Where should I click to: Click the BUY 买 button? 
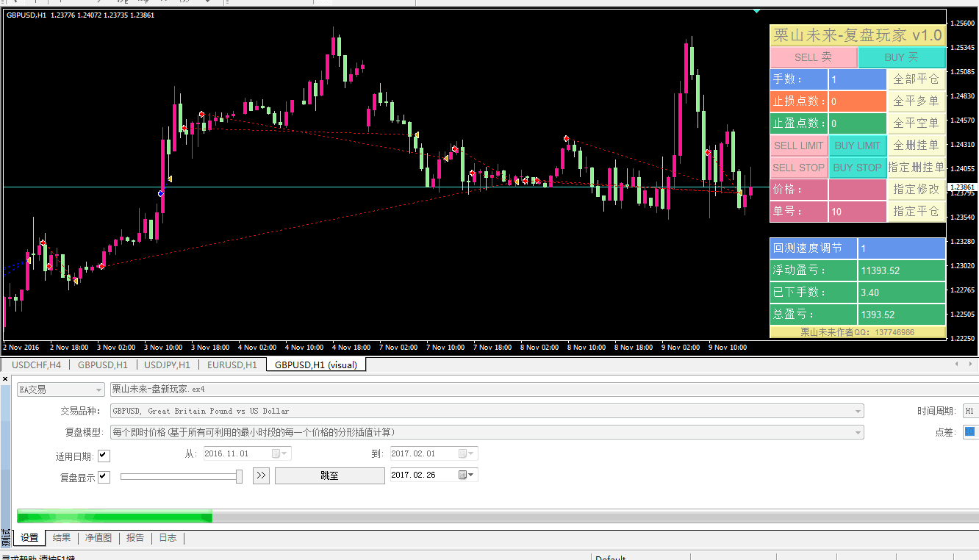[902, 57]
